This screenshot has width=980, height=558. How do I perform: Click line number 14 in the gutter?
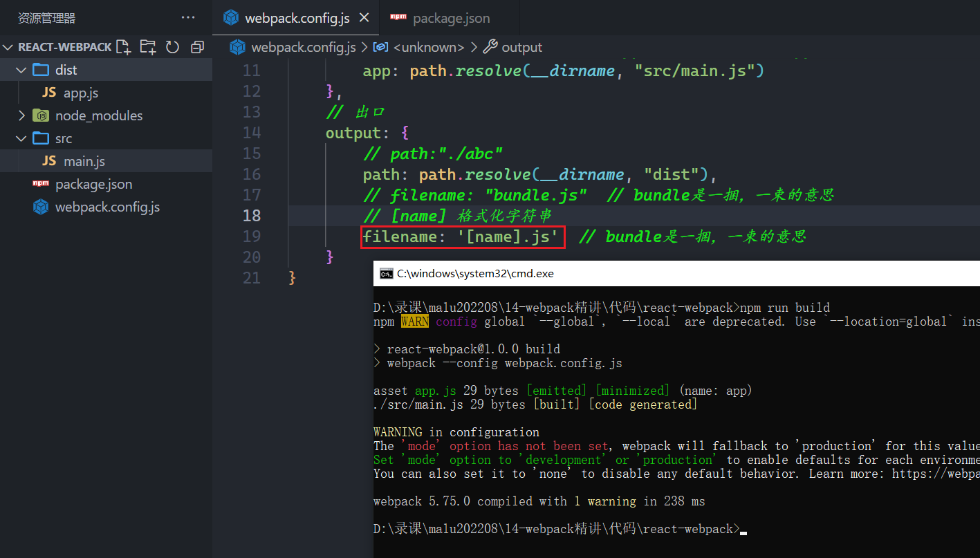[252, 133]
